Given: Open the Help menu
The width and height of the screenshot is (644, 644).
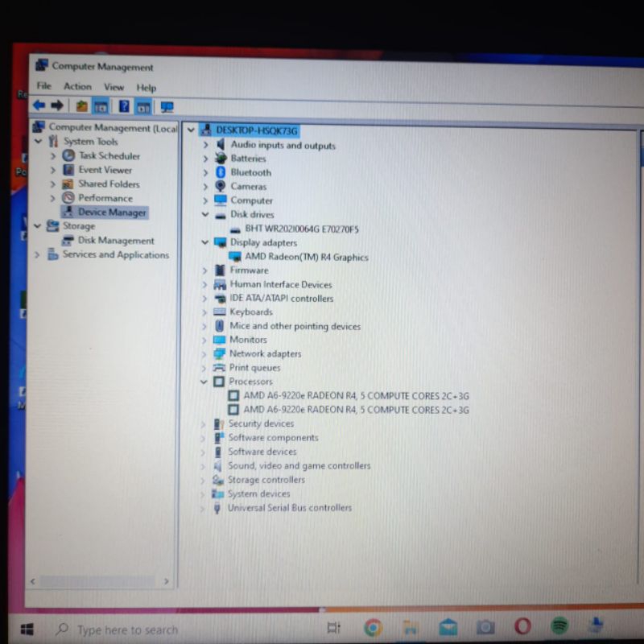Looking at the screenshot, I should [x=147, y=88].
